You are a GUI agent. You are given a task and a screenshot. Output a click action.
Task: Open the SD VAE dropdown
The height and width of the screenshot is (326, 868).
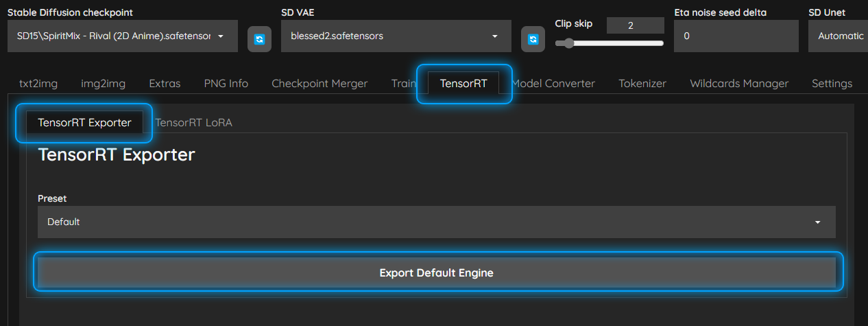pos(396,36)
